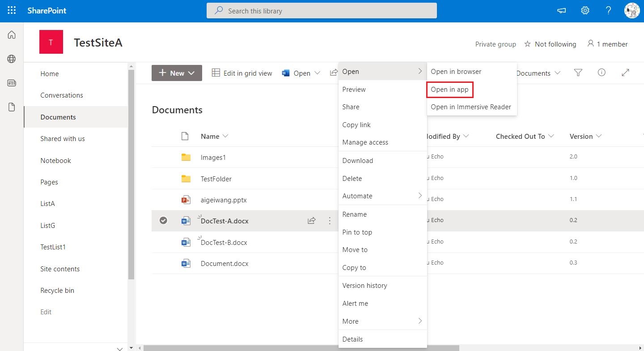This screenshot has height=351, width=644.
Task: Click the TestFolder folder icon
Action: (186, 179)
